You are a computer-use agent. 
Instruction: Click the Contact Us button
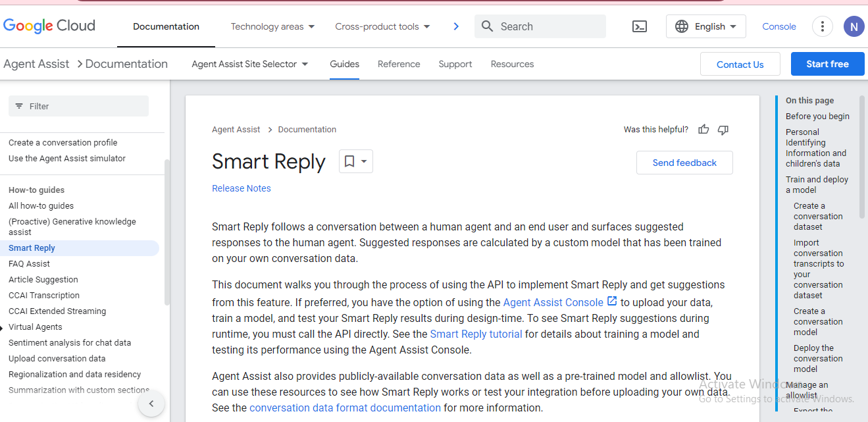point(740,64)
